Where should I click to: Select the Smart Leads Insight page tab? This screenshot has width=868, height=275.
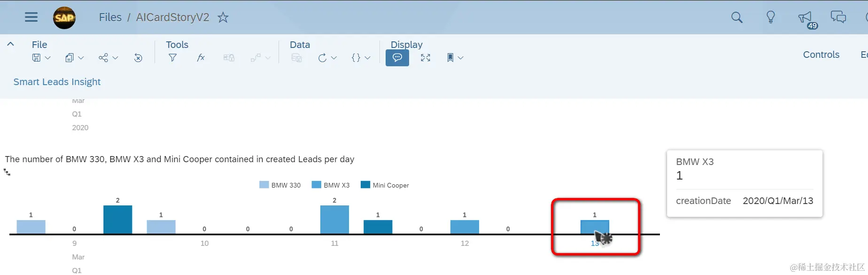pos(57,82)
